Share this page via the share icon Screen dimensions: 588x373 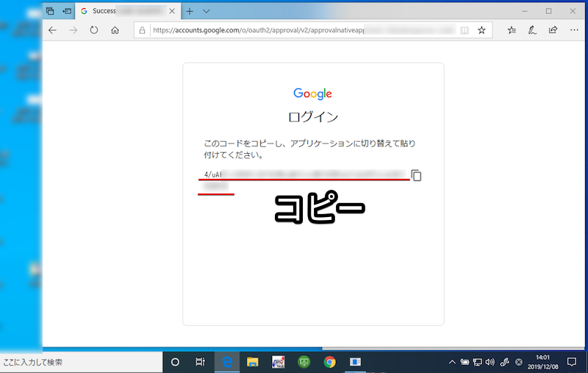(x=553, y=30)
